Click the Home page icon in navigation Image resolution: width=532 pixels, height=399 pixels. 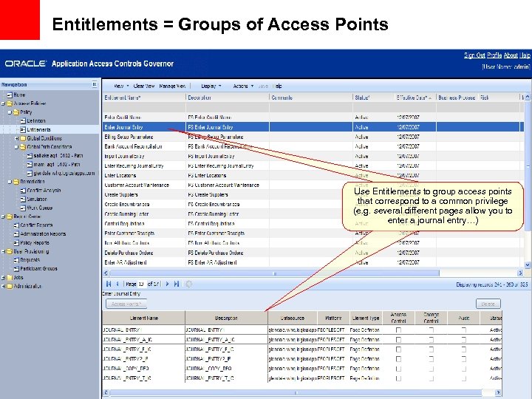tap(10, 95)
